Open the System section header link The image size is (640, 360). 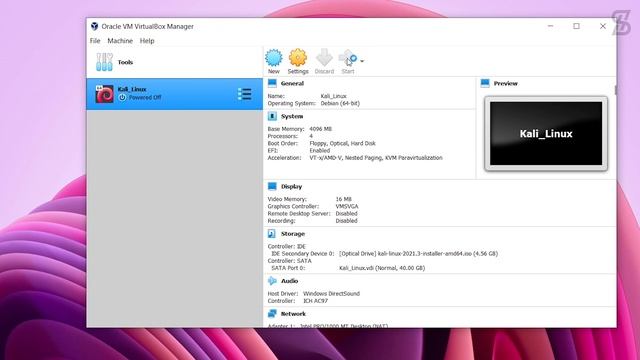292,116
